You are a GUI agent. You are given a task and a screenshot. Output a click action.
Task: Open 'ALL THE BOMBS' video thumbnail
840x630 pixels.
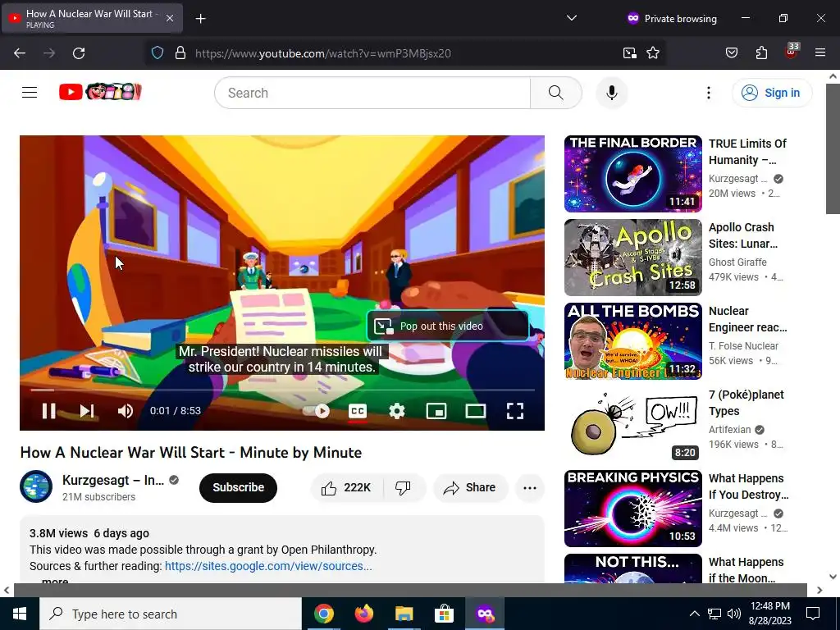pos(632,340)
